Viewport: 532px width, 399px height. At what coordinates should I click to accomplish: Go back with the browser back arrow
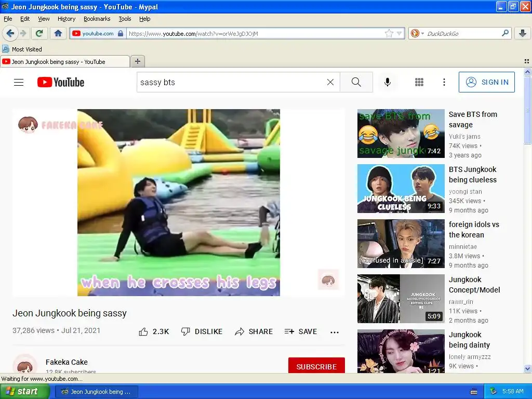pos(10,33)
